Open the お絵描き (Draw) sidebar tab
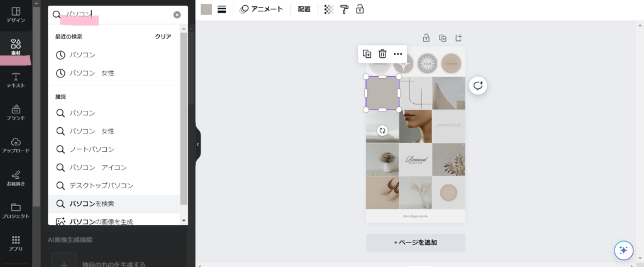The image size is (644, 267). 16,179
